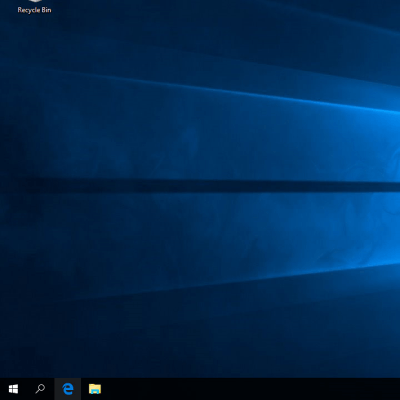This screenshot has width=400, height=400.
Task: Open the Windows Start menu
Action: [13, 389]
